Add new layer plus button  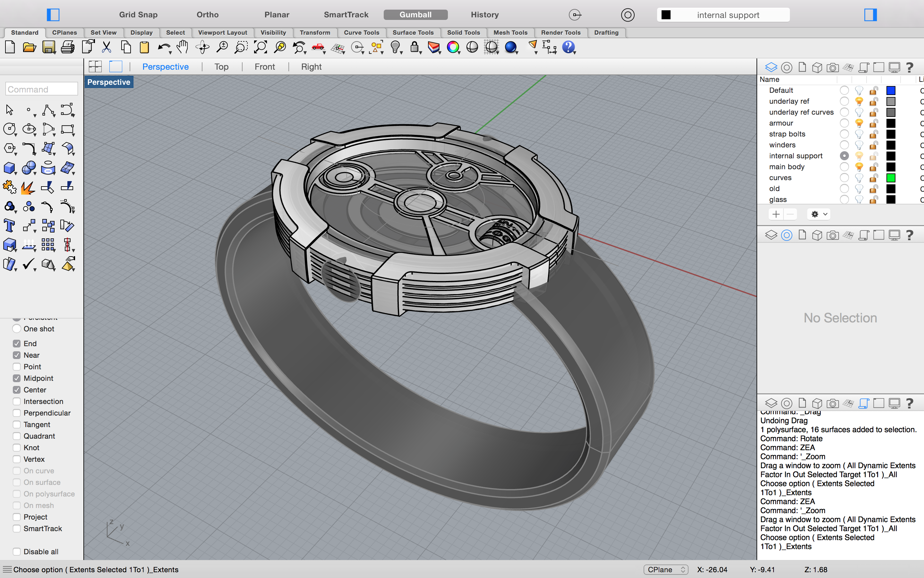tap(776, 214)
